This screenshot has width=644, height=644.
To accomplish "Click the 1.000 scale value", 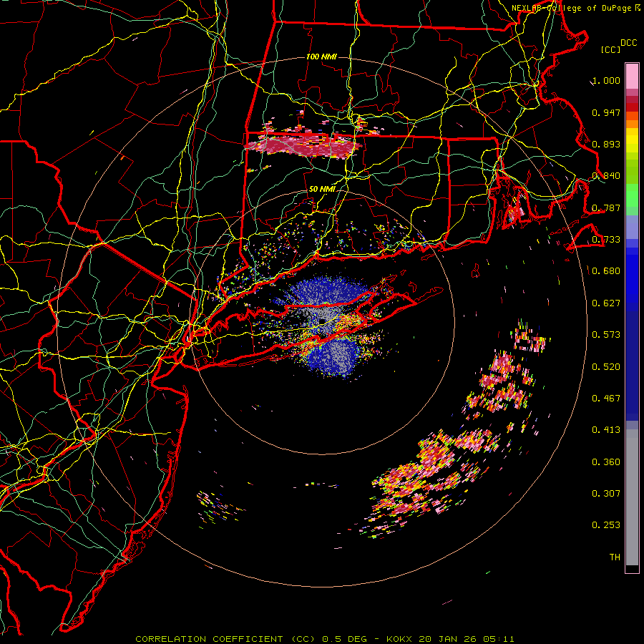I will (x=606, y=80).
